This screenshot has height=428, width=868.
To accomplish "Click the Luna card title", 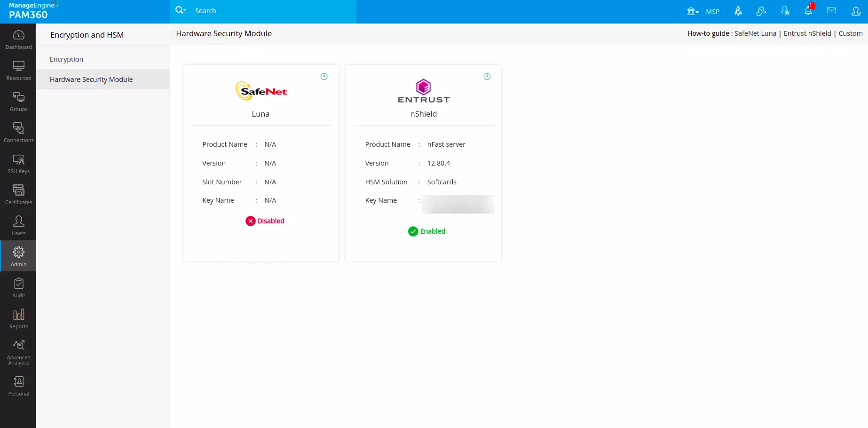I will click(260, 114).
